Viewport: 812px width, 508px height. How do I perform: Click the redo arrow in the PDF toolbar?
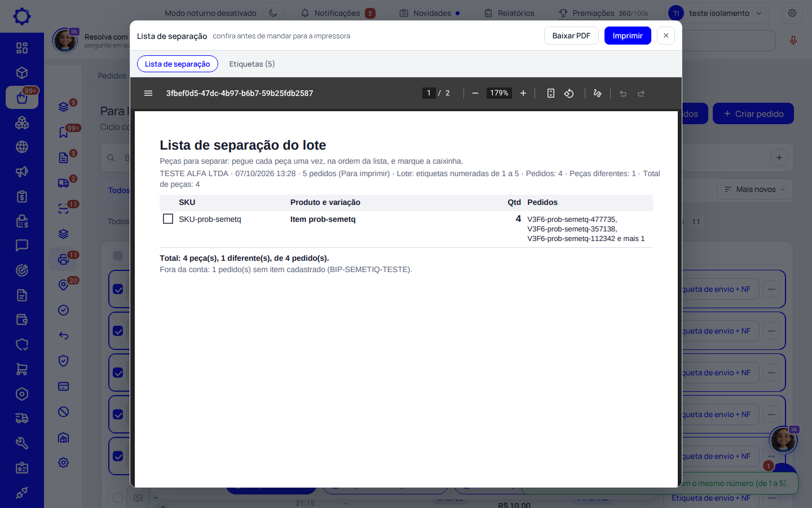coord(641,93)
